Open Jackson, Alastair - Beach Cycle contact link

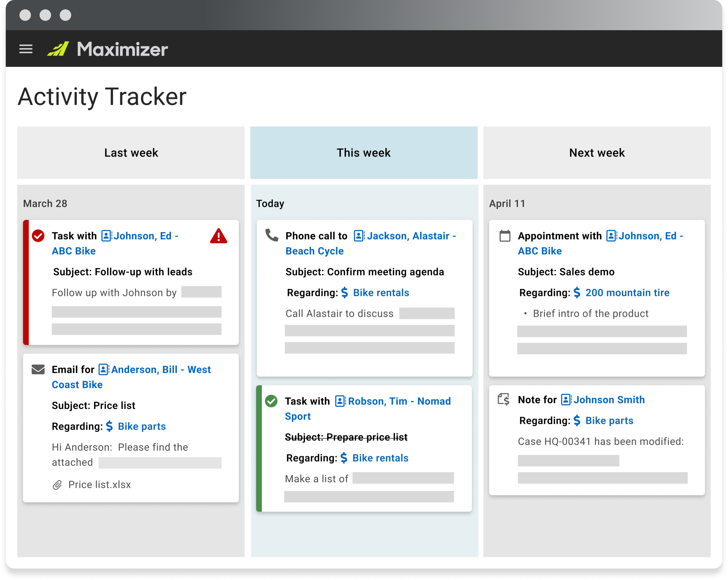[x=371, y=243]
